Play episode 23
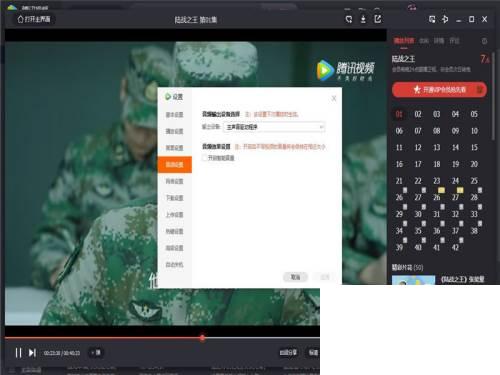 (437, 181)
